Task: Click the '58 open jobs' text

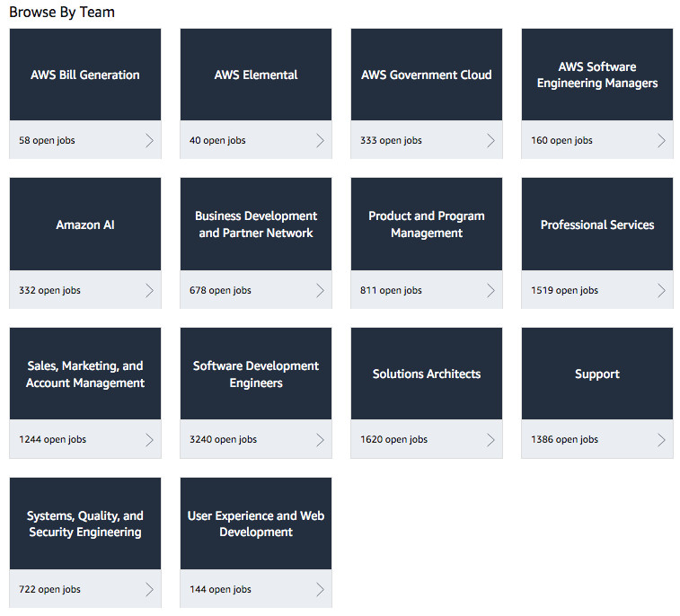Action: coord(47,140)
